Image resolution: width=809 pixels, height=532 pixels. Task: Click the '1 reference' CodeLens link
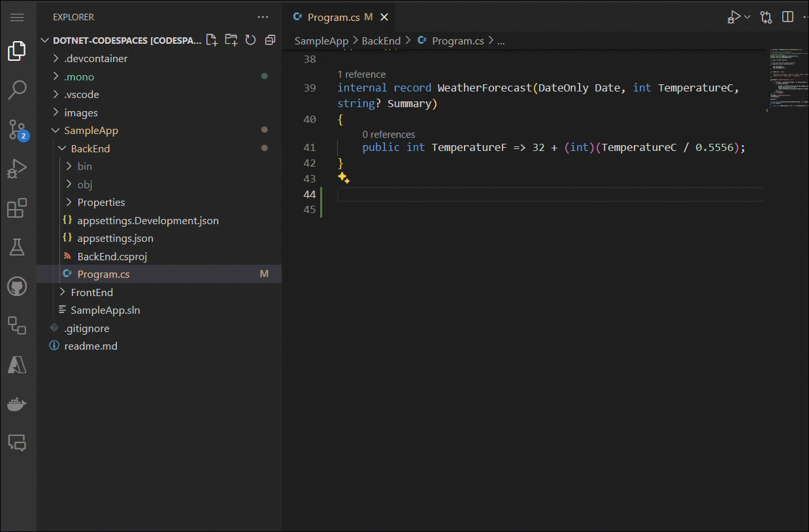coord(361,75)
